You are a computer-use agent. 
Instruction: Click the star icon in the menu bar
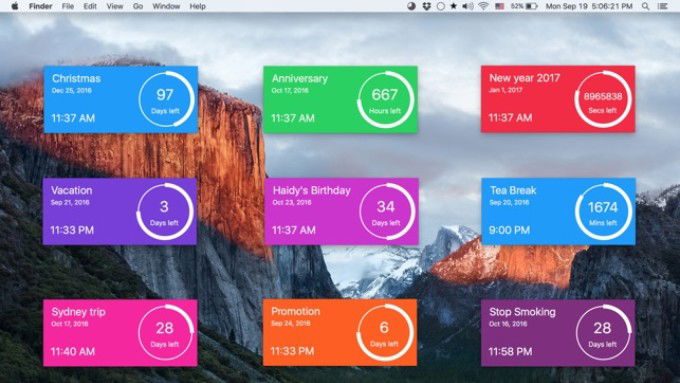pos(454,6)
